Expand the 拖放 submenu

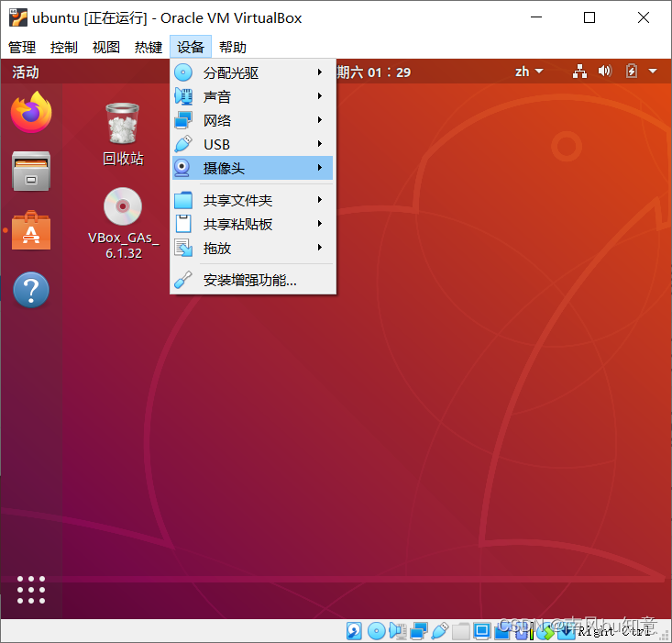(x=252, y=248)
